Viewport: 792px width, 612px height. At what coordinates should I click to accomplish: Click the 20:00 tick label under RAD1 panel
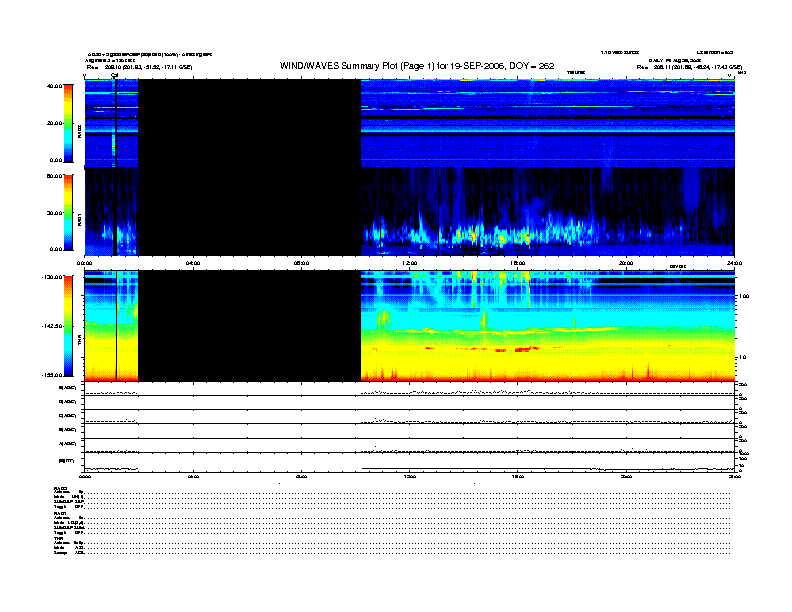coord(626,263)
